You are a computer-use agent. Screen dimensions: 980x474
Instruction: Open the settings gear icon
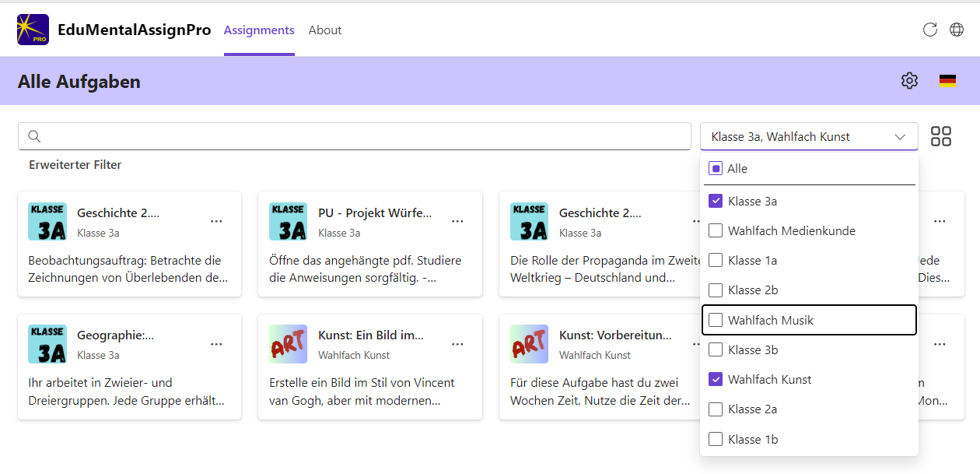tap(909, 81)
